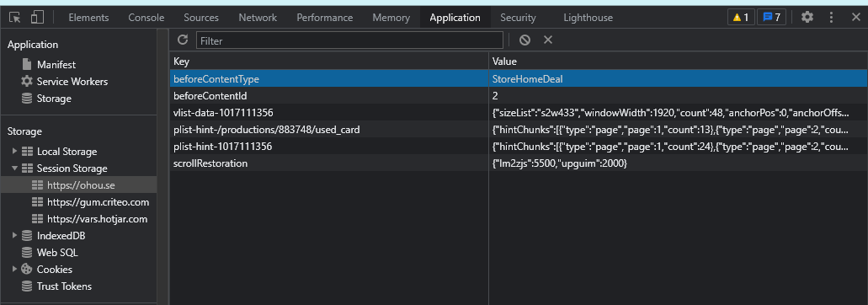The image size is (868, 305).
Task: Click the Value column header
Action: [x=678, y=62]
